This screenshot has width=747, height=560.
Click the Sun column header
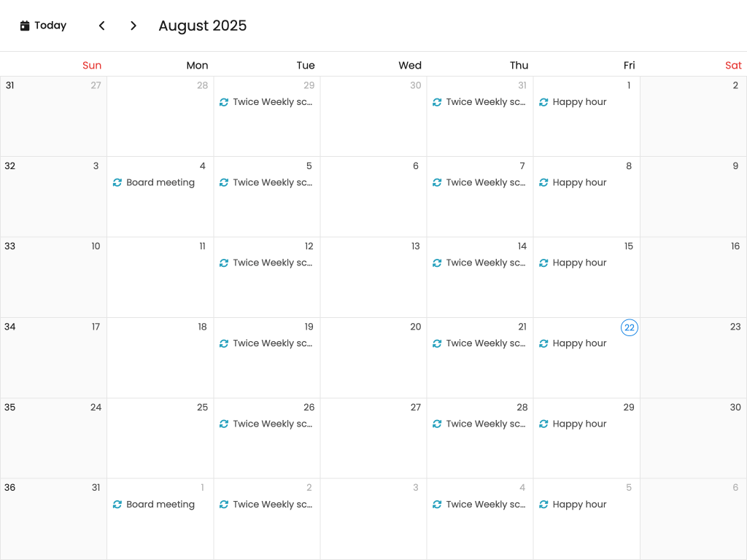point(92,66)
